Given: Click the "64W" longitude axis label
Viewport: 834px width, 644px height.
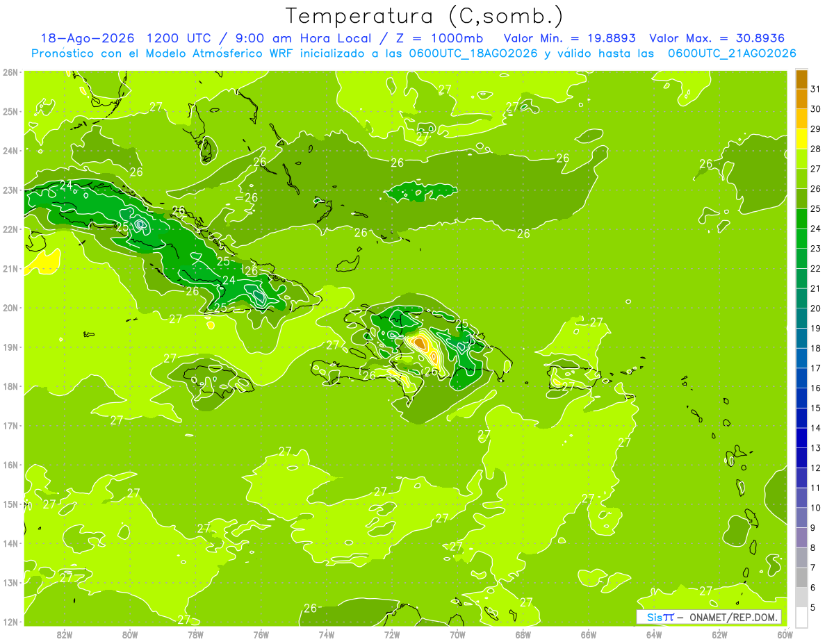Looking at the screenshot, I should click(653, 634).
